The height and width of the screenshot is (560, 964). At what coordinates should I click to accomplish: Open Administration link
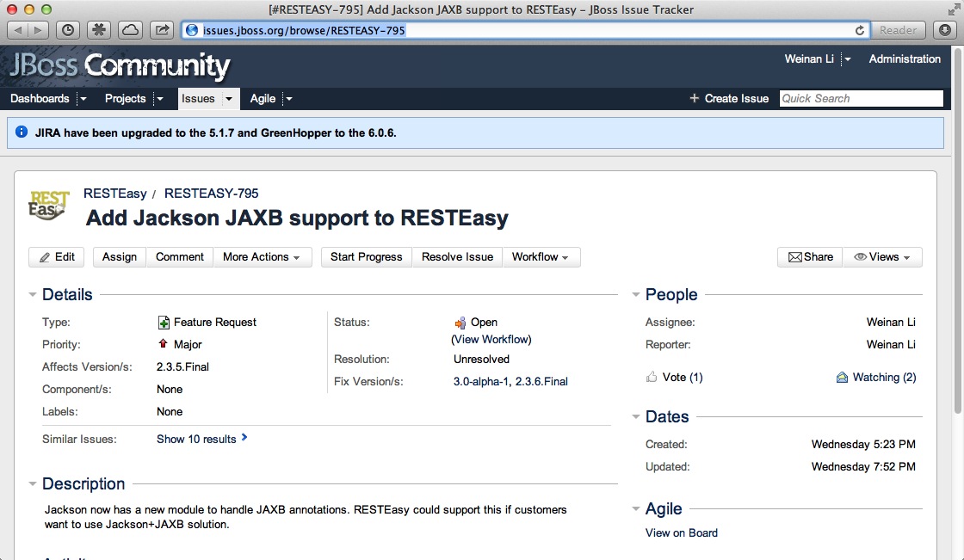tap(905, 59)
